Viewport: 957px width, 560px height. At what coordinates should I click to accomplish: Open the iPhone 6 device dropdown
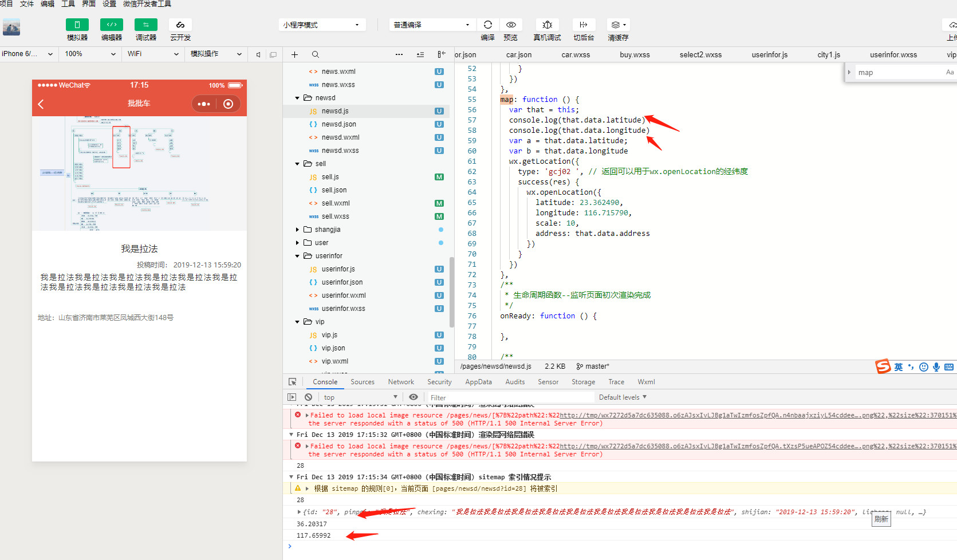pos(27,54)
